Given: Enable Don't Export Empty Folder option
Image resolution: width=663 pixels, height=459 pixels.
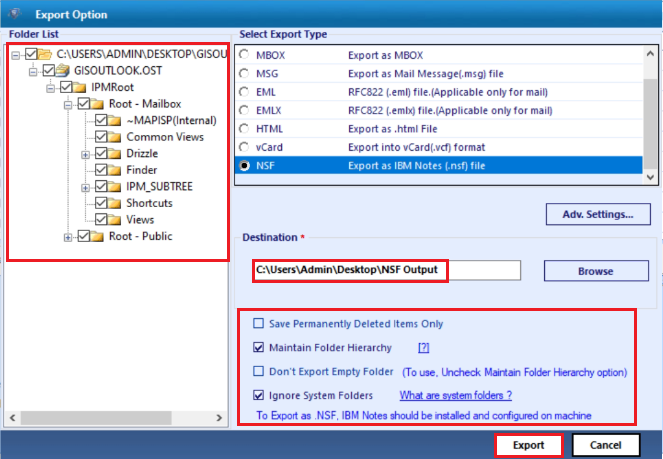Looking at the screenshot, I should pyautogui.click(x=258, y=371).
